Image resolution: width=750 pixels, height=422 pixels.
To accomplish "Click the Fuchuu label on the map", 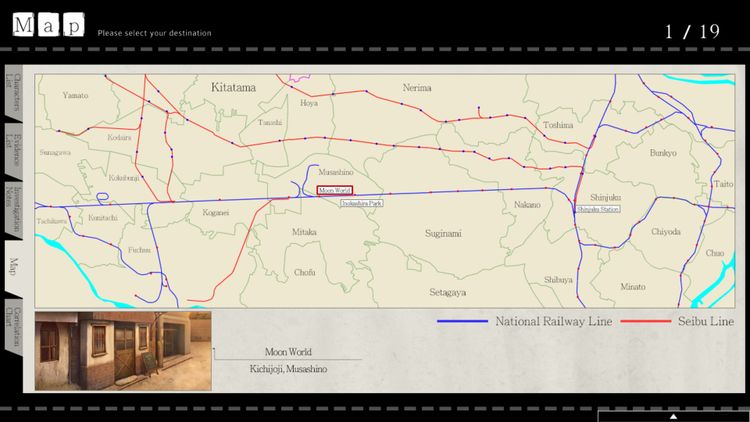I will point(139,250).
